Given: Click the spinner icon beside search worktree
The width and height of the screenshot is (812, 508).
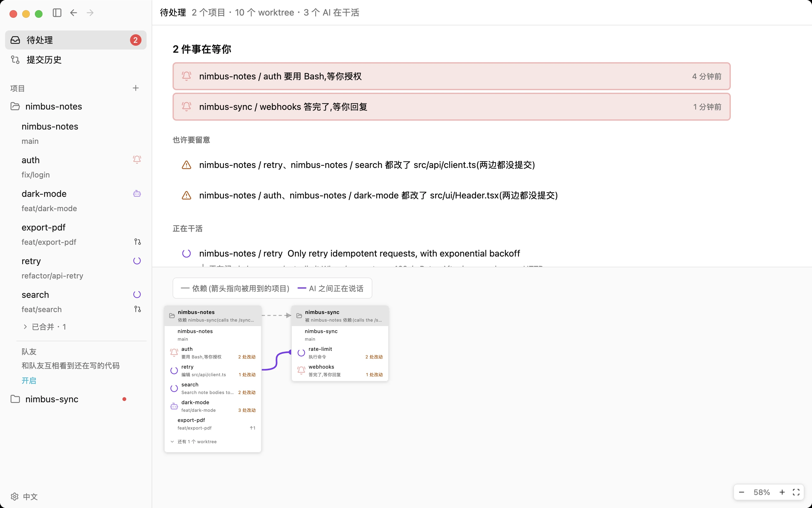Looking at the screenshot, I should (137, 294).
